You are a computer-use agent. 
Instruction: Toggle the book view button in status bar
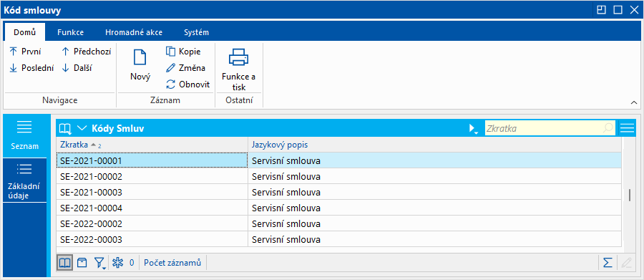pos(65,263)
